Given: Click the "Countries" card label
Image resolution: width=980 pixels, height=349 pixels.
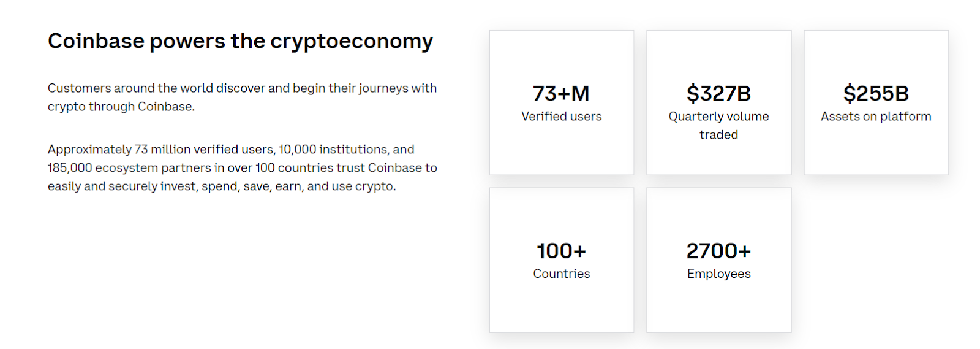Looking at the screenshot, I should [x=561, y=274].
